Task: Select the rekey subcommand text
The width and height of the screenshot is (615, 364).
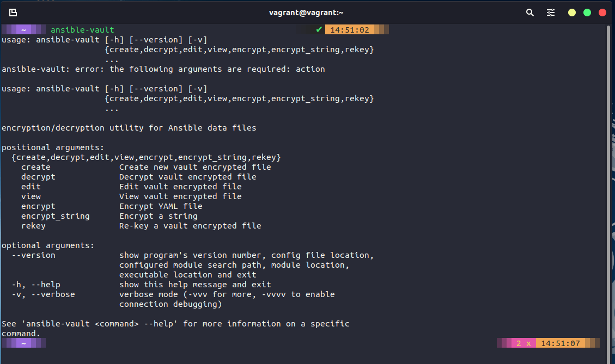Action: [x=33, y=225]
